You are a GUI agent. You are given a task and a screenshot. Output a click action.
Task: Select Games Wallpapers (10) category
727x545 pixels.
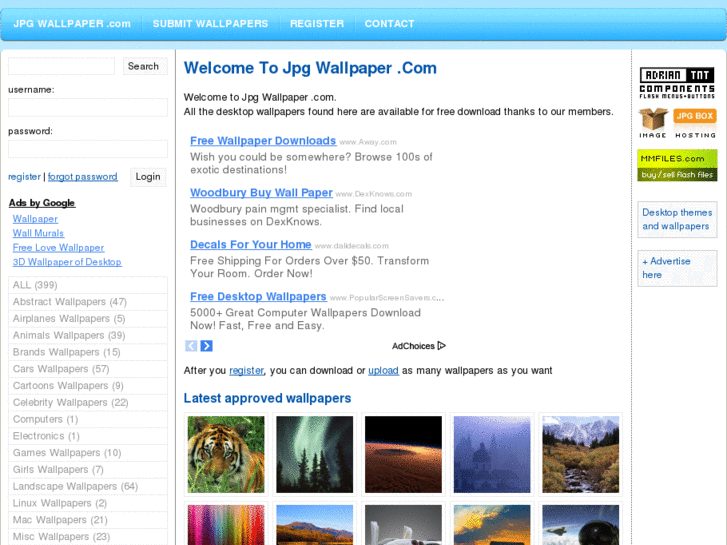[x=88, y=453]
